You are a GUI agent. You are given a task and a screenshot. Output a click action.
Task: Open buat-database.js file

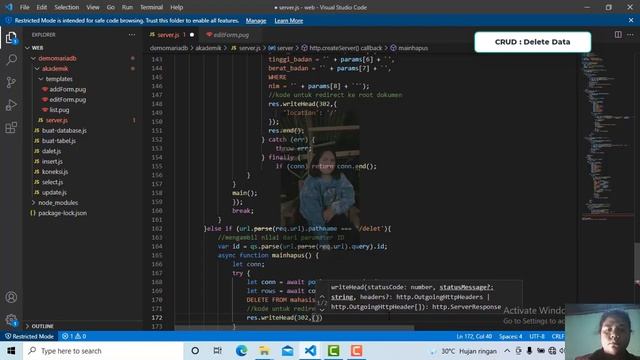(x=64, y=131)
